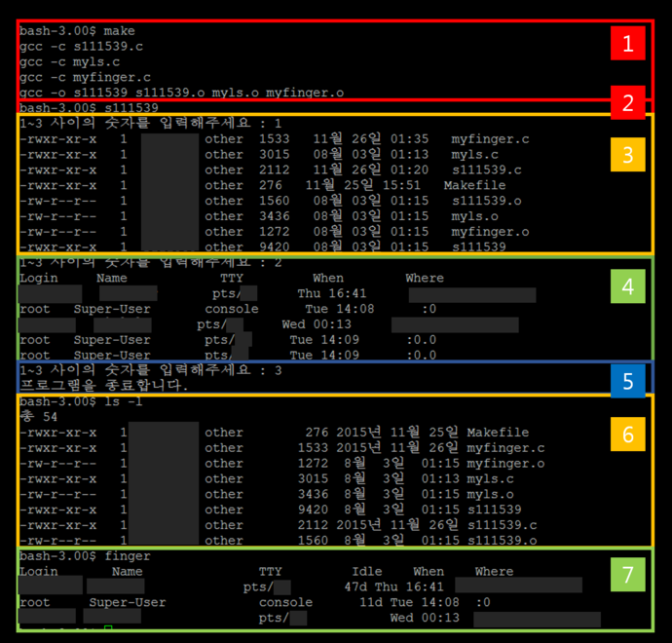Click the red number 2 badge
The height and width of the screenshot is (643, 672).
click(628, 101)
